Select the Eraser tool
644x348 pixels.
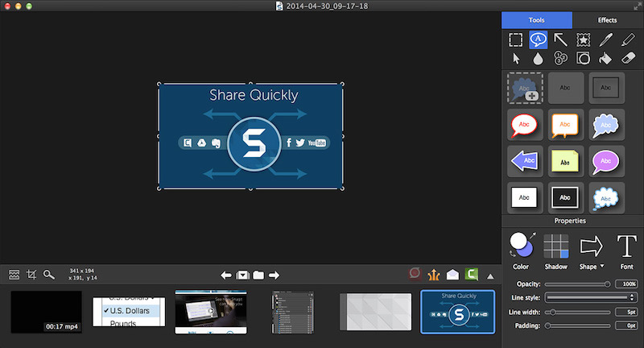(630, 58)
